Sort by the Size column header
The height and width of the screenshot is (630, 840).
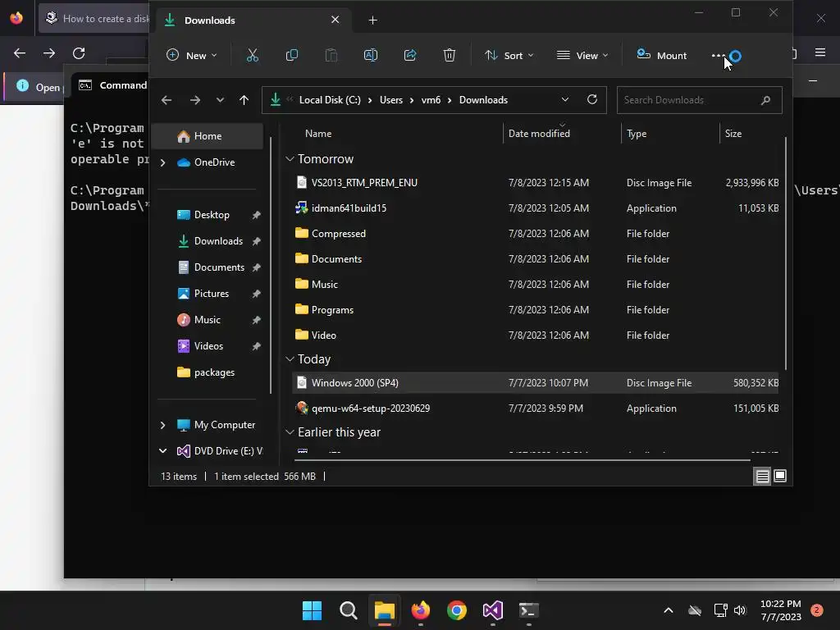[x=733, y=134]
